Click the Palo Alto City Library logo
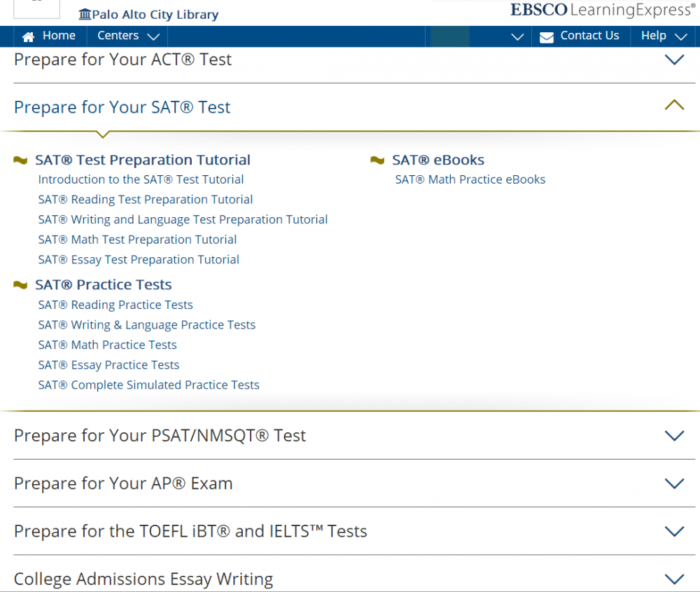This screenshot has width=700, height=592. click(148, 14)
